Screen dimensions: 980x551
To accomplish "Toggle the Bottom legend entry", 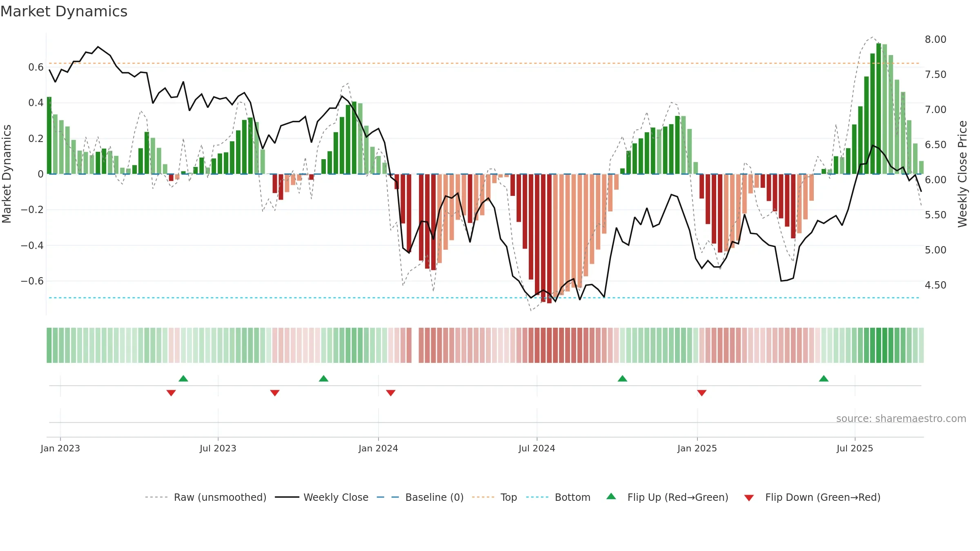I will point(558,497).
